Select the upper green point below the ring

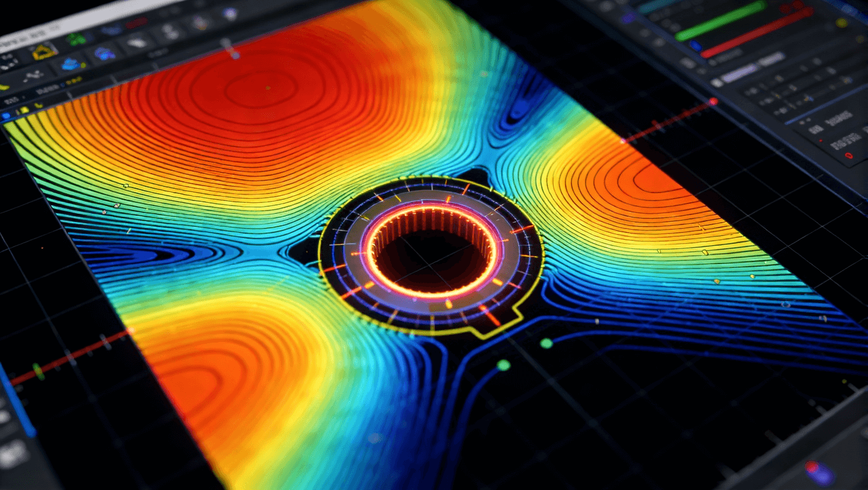[x=546, y=343]
